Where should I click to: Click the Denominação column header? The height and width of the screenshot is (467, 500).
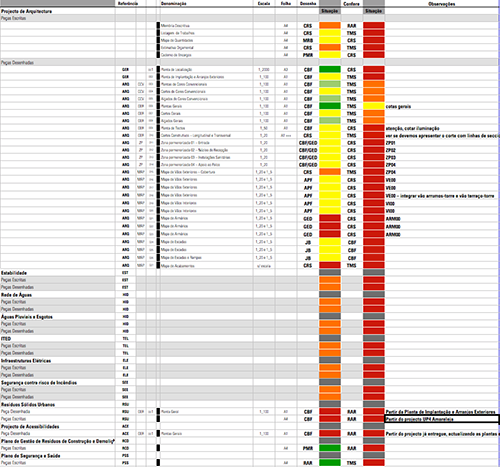pos(173,4)
